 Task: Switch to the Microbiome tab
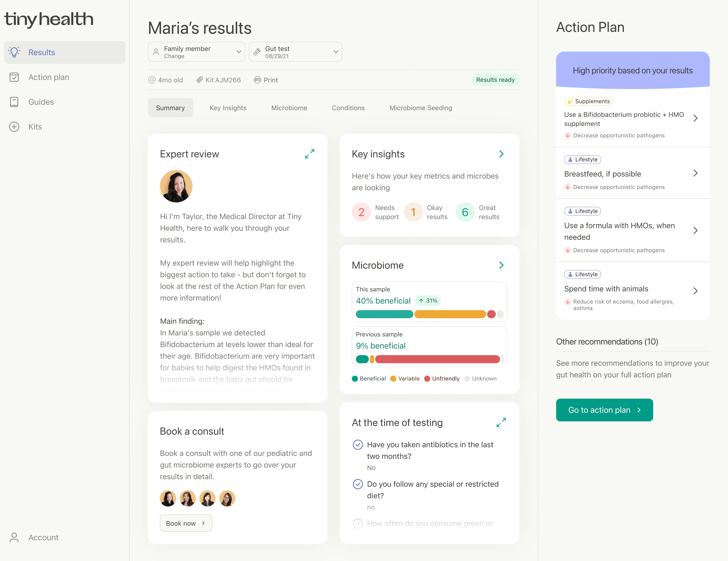289,108
